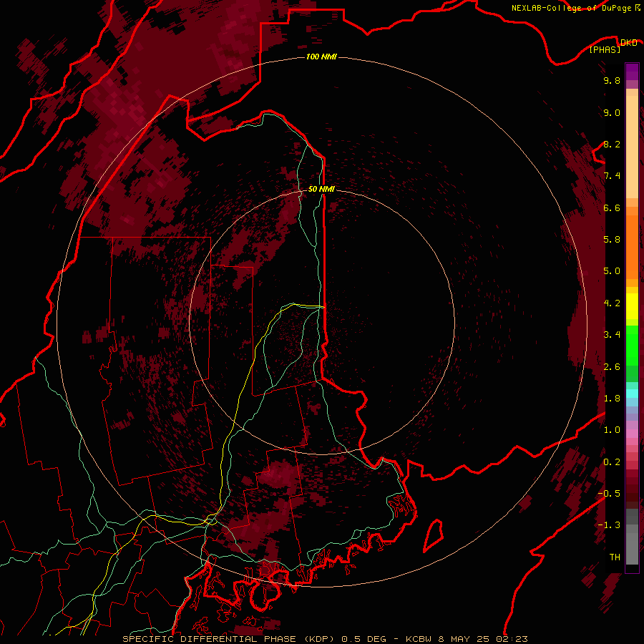Pick the gray segment beside TH
The image size is (644, 644).
click(x=632, y=548)
